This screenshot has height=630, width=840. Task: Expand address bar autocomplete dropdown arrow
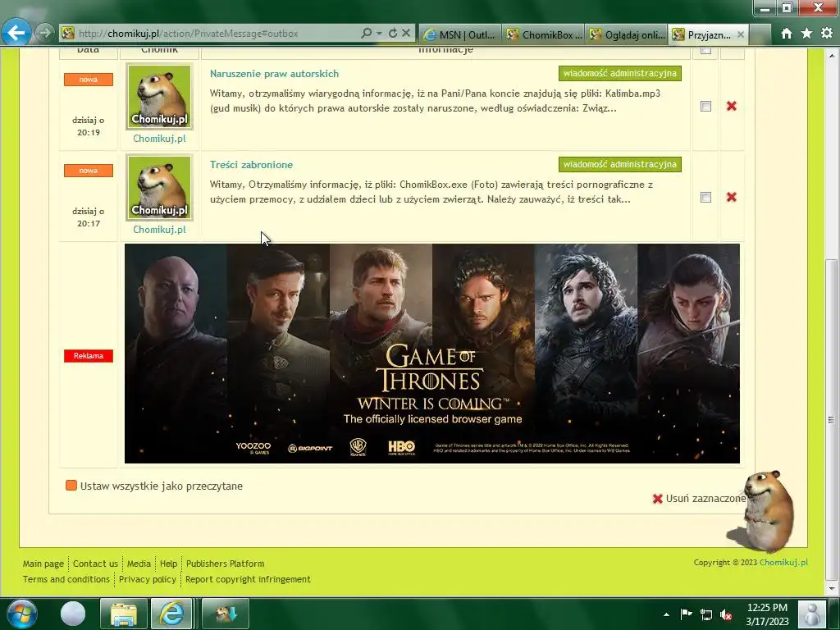point(379,33)
